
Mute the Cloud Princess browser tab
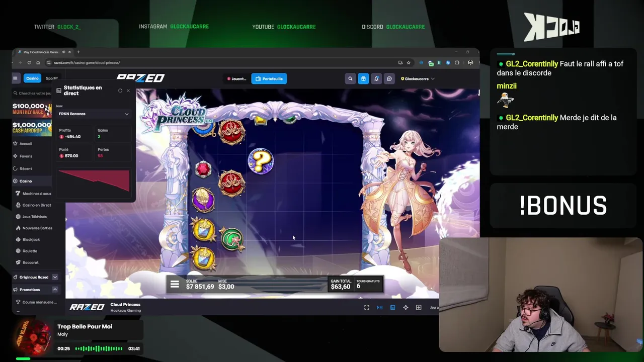63,52
